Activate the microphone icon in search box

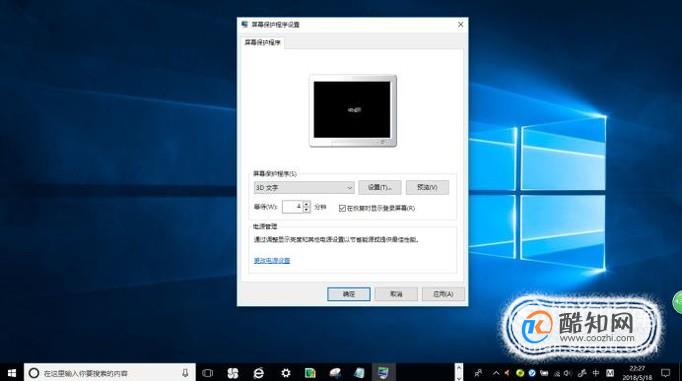(185, 373)
